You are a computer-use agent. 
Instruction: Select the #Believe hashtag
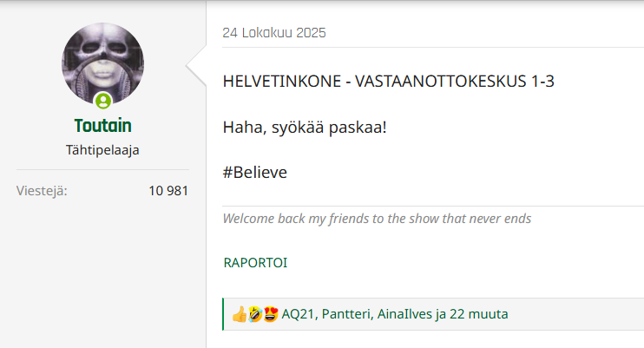[254, 172]
